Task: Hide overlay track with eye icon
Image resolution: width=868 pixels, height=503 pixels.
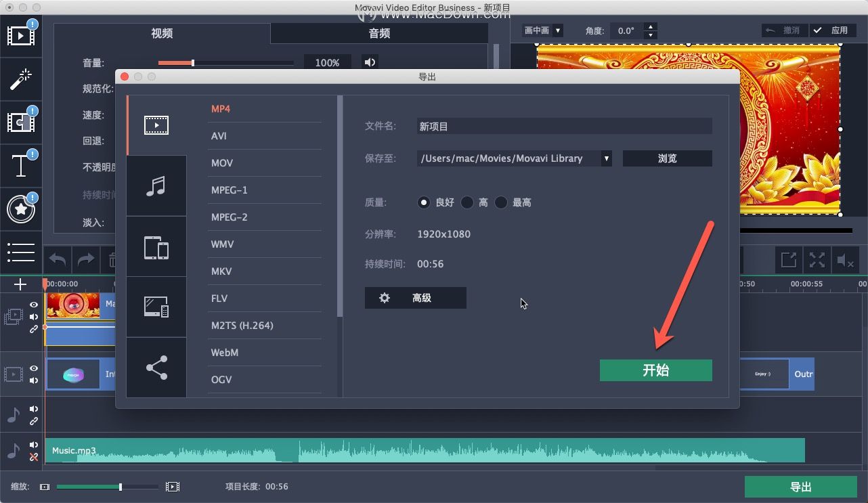Action: pyautogui.click(x=34, y=305)
